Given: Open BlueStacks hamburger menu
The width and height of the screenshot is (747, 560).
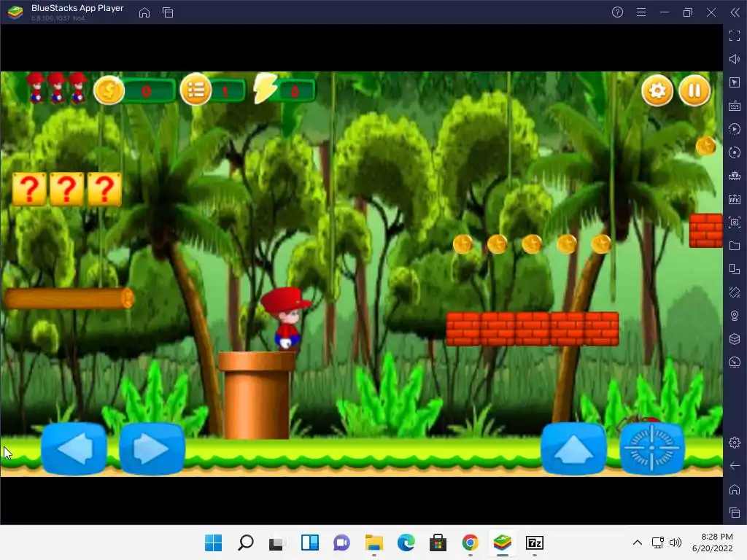Looking at the screenshot, I should pyautogui.click(x=641, y=12).
